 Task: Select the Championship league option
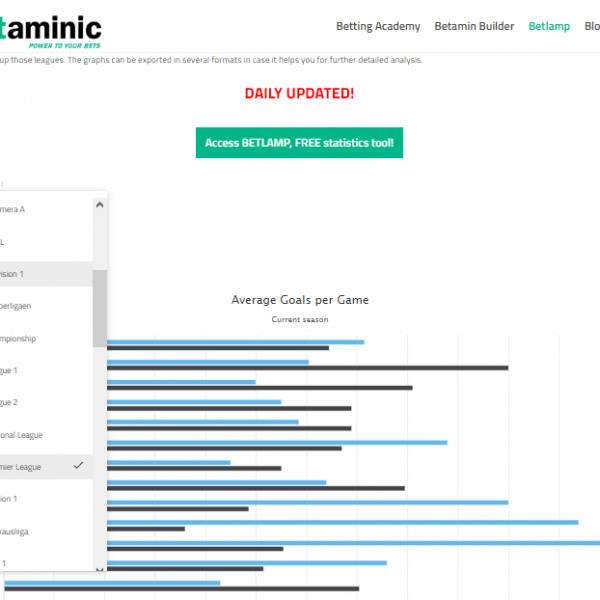pyautogui.click(x=46, y=339)
